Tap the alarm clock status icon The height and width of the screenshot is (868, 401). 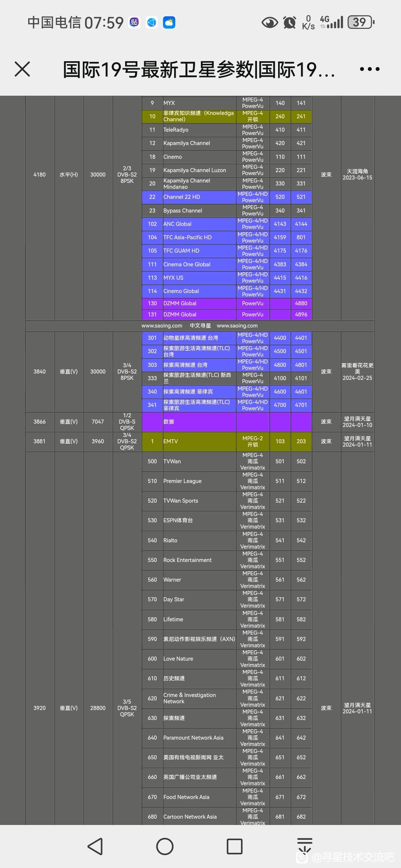point(290,23)
